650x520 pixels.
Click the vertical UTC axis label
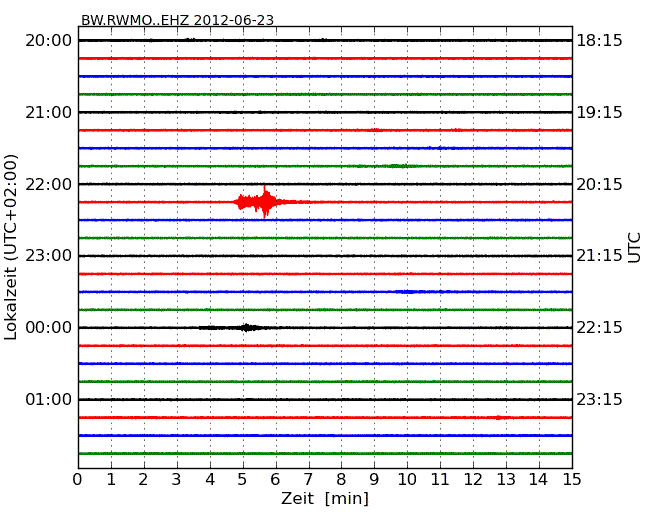pyautogui.click(x=634, y=248)
